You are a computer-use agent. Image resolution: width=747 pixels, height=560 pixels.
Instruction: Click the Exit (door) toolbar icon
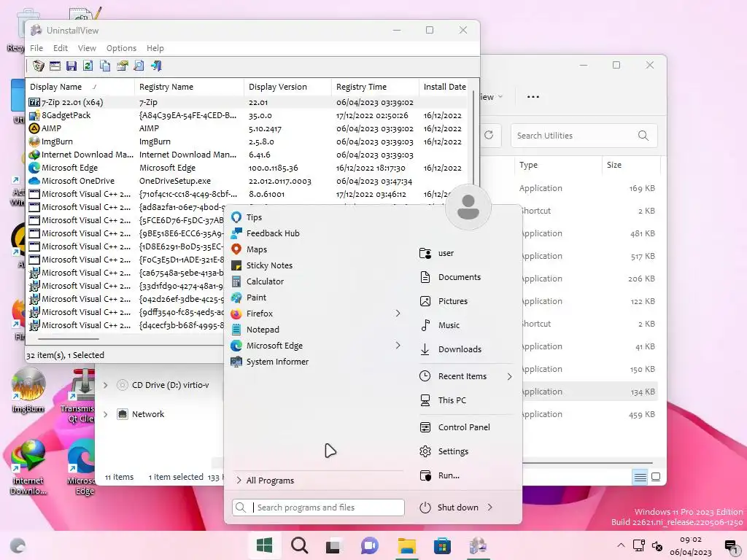click(156, 66)
